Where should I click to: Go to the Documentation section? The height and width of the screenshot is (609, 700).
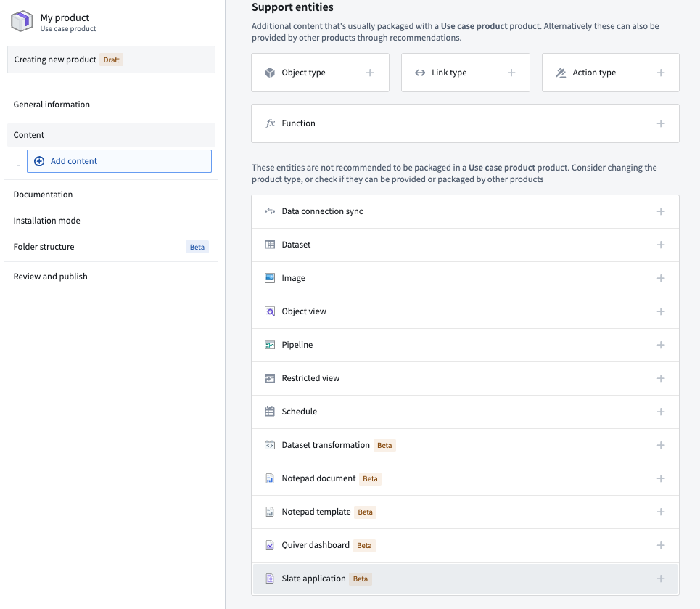click(x=111, y=195)
